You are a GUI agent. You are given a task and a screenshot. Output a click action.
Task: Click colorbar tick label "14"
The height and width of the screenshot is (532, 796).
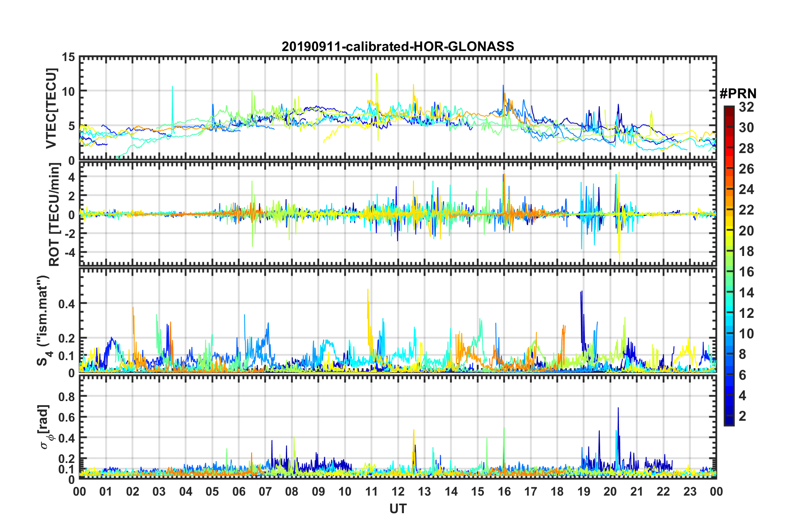pos(746,293)
